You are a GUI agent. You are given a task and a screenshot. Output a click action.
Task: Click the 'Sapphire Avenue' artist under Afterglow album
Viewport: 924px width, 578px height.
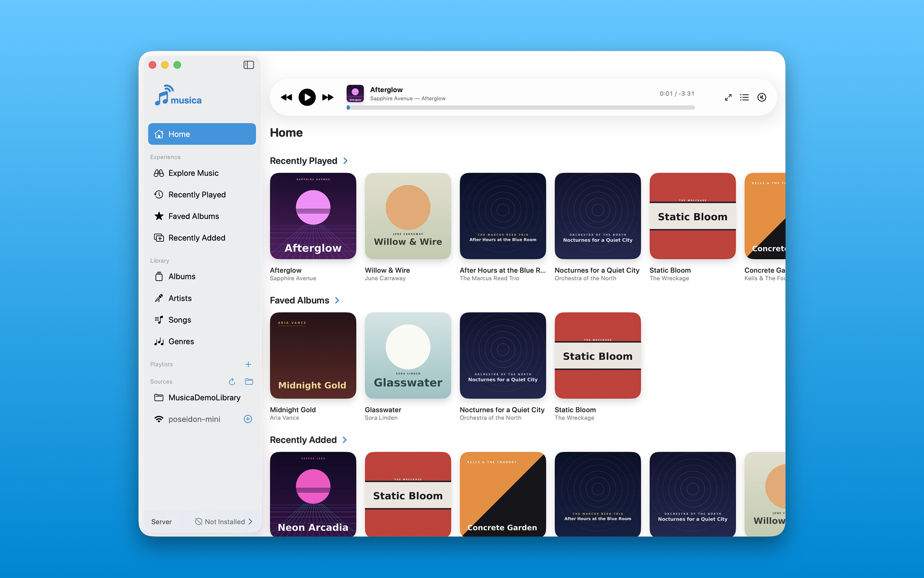(x=293, y=278)
